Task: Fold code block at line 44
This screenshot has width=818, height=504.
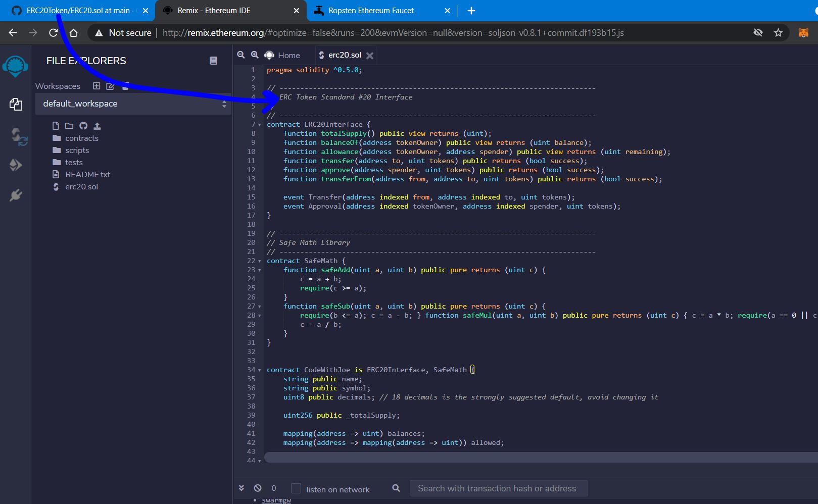Action: coord(260,461)
